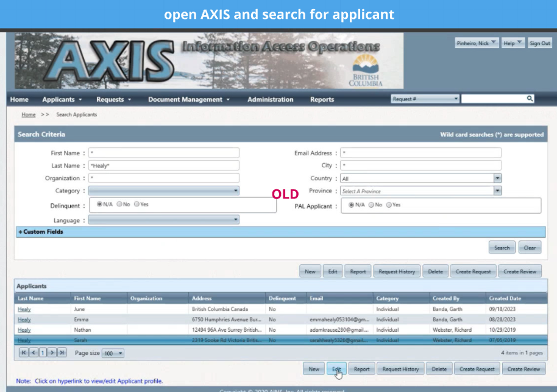The height and width of the screenshot is (392, 557).
Task: Select Delinquent N/A radio button
Action: pos(99,204)
